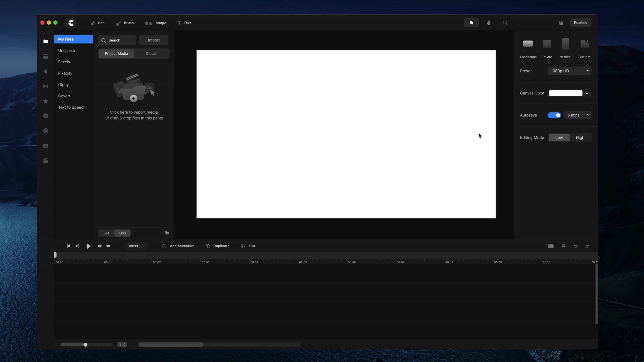Click the cursor/select tool
This screenshot has width=644, height=362.
[471, 23]
